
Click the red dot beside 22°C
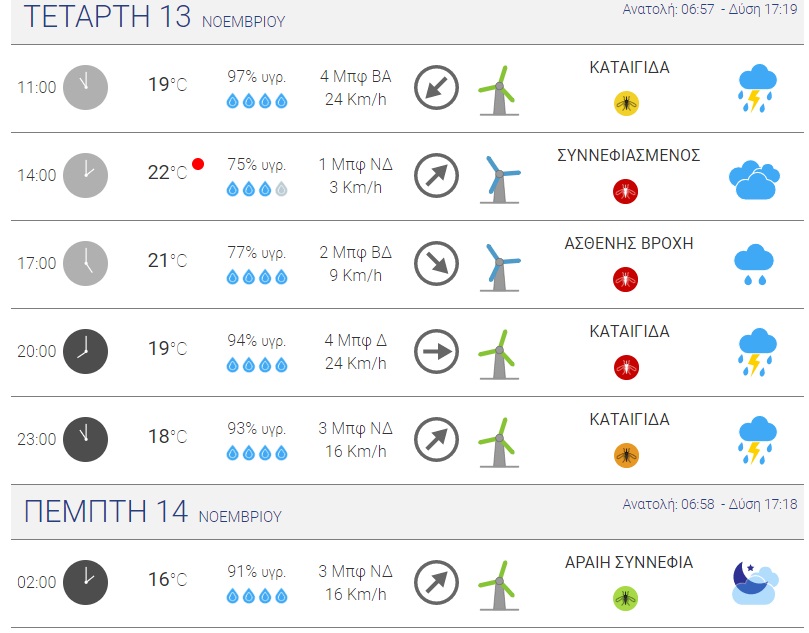coord(198,164)
